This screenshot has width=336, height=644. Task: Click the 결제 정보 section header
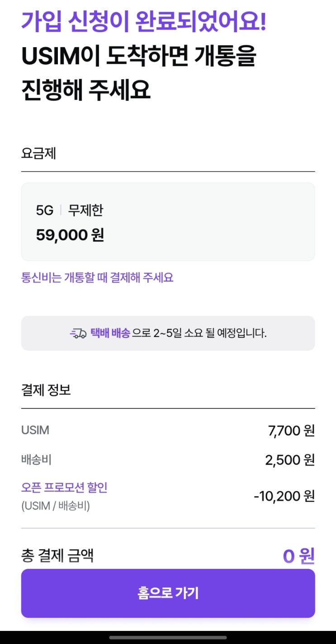click(46, 390)
